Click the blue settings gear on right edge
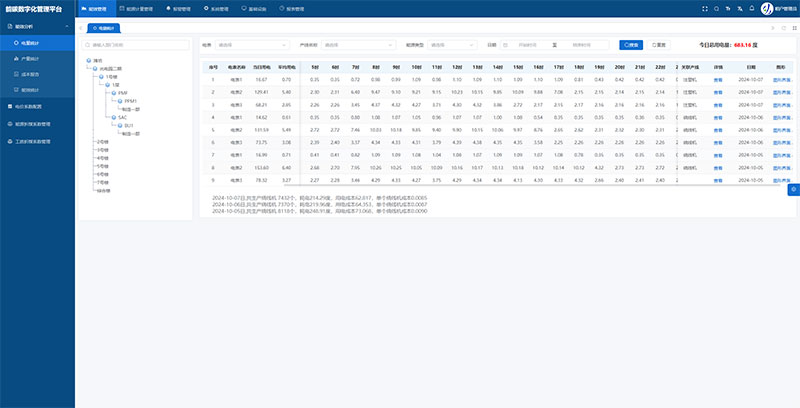Viewport: 800px width, 408px height. click(x=793, y=189)
